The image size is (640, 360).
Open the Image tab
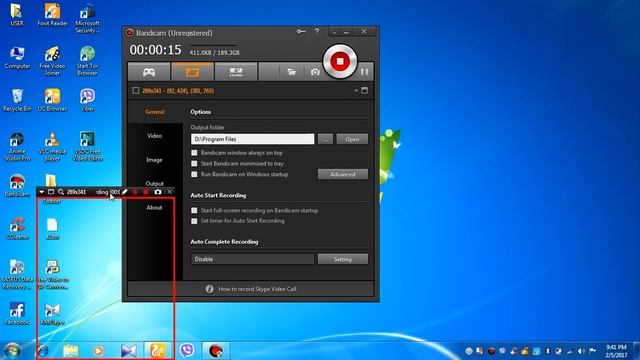point(155,160)
